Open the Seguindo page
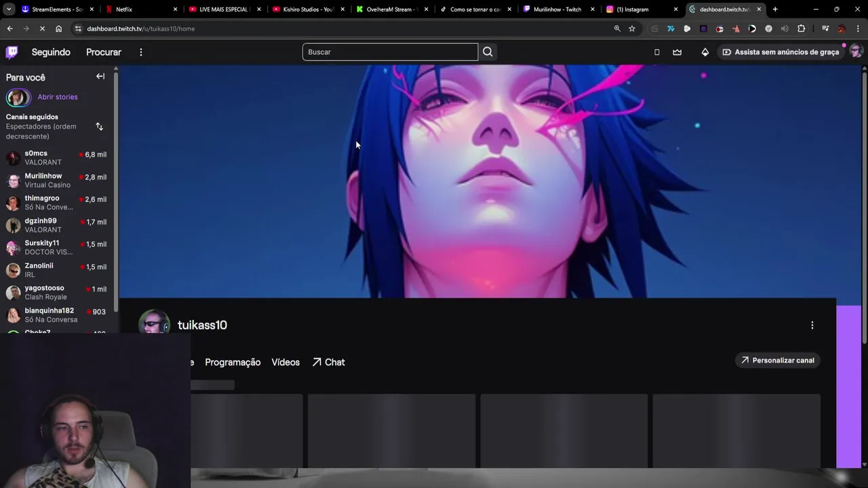The height and width of the screenshot is (488, 868). tap(51, 52)
